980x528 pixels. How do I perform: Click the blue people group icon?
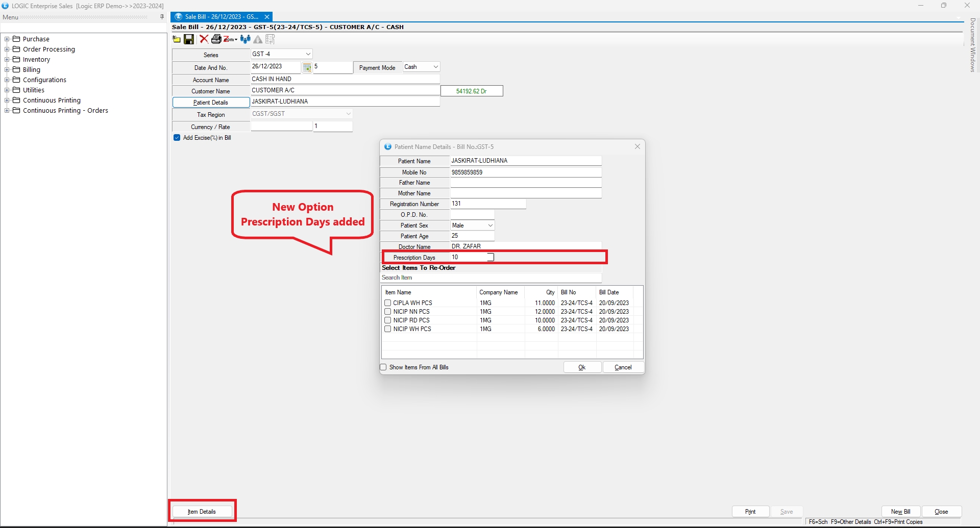coord(246,39)
